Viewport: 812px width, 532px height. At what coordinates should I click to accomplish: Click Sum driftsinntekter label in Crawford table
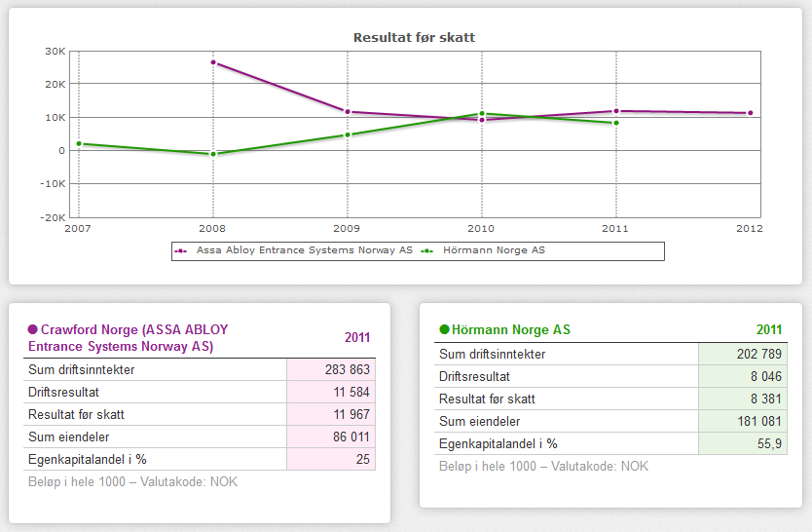click(82, 369)
